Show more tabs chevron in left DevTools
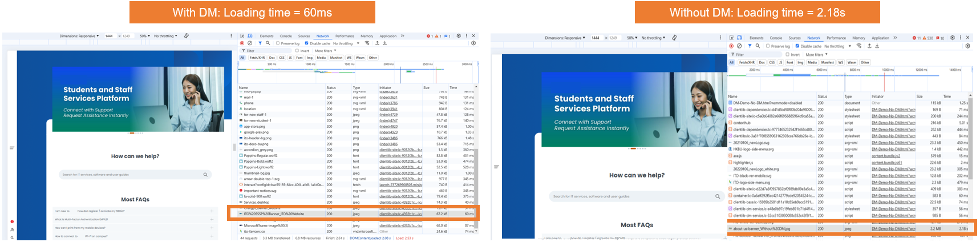Image resolution: width=980 pixels, height=242 pixels. coord(402,35)
